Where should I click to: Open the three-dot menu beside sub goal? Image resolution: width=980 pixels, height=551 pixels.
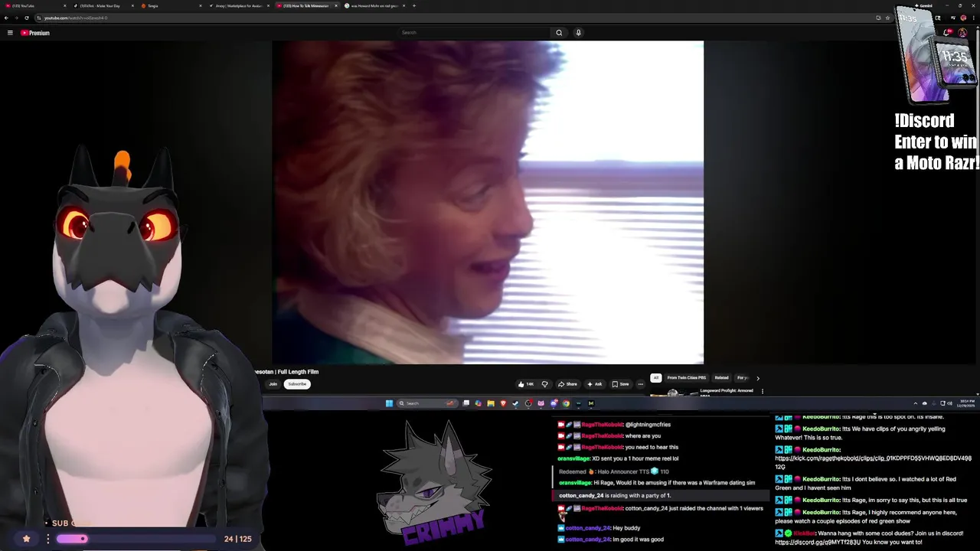[47, 539]
